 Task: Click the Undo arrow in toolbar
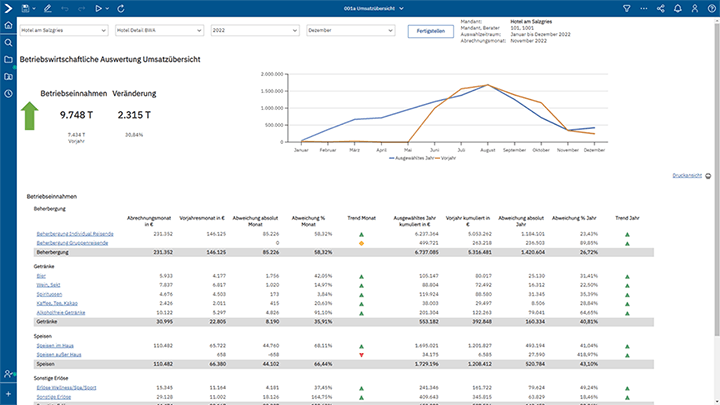[63, 8]
